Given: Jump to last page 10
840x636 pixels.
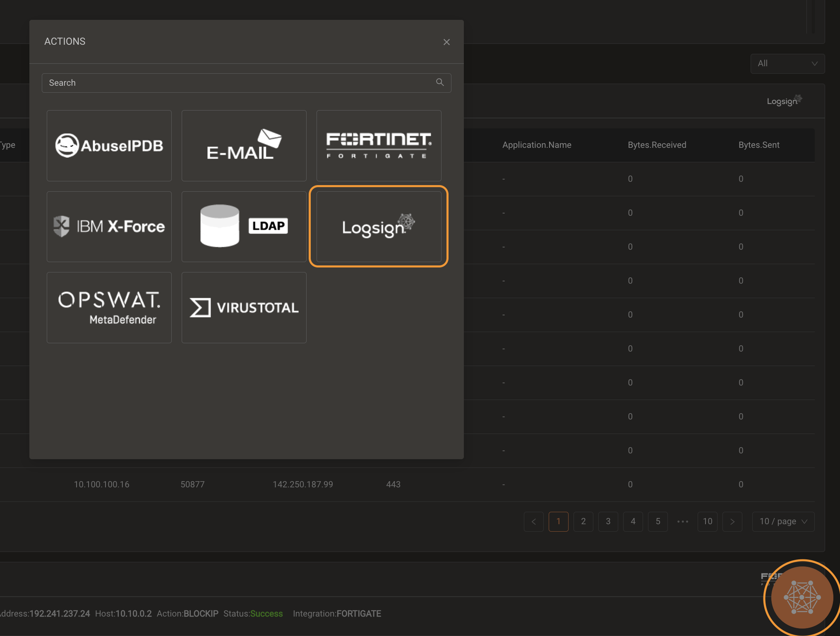Looking at the screenshot, I should point(708,521).
